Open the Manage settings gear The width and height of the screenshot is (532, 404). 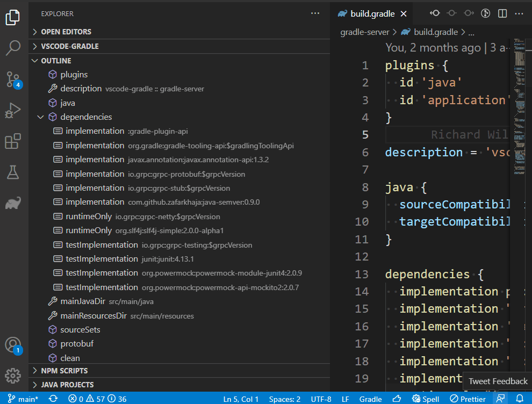[13, 376]
